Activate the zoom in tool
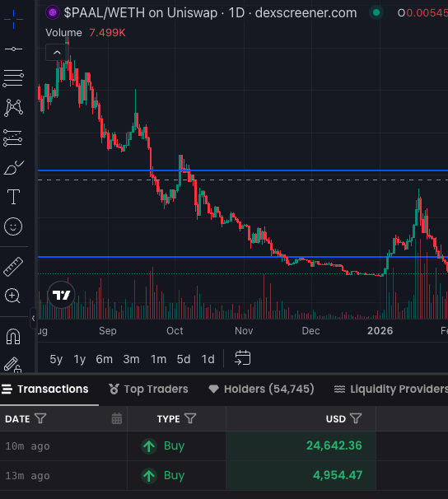 12,296
